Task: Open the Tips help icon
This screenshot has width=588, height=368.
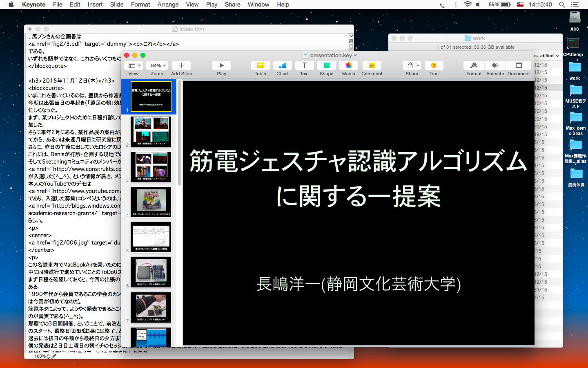Action: (x=434, y=65)
